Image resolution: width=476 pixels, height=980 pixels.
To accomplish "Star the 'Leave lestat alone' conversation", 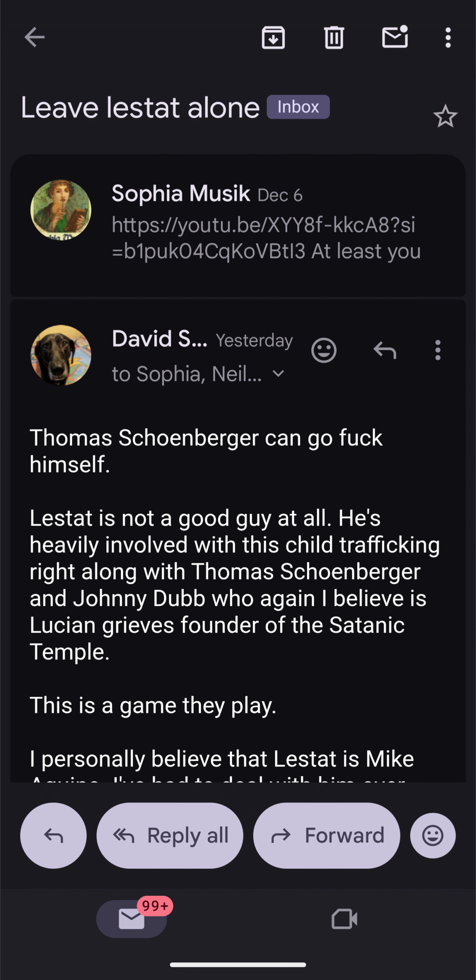I will point(445,116).
